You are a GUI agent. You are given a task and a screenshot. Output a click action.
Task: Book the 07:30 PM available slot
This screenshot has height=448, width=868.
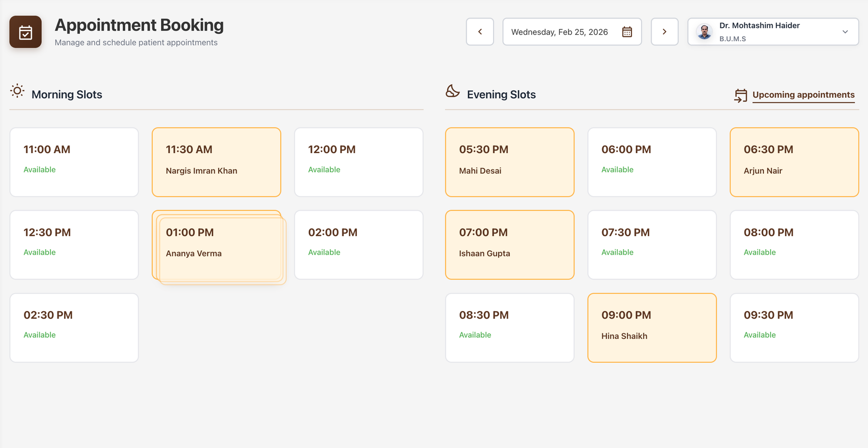[652, 245]
